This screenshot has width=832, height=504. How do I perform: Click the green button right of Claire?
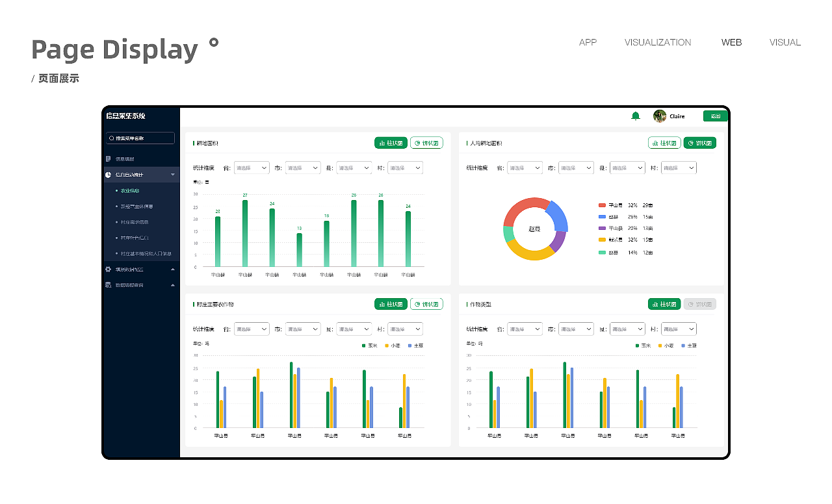tap(715, 116)
